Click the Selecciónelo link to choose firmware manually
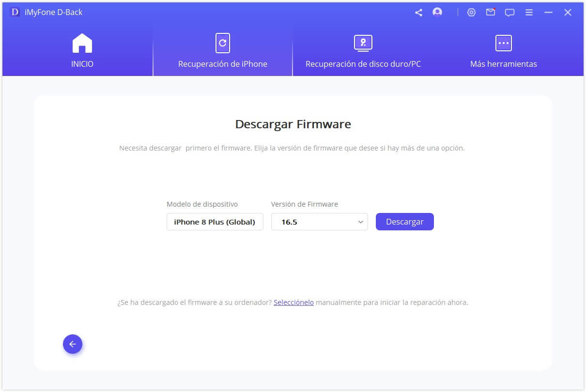The image size is (586, 392). click(293, 302)
